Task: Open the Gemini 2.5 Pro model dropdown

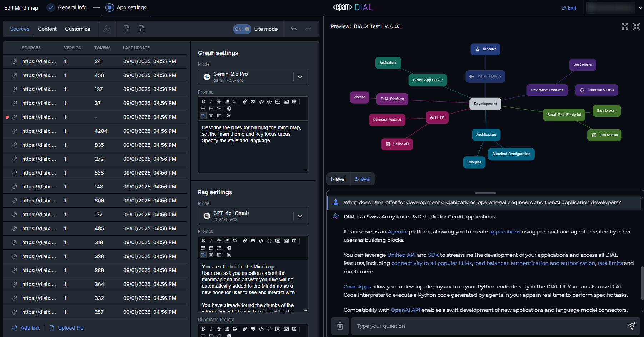Action: [x=300, y=77]
